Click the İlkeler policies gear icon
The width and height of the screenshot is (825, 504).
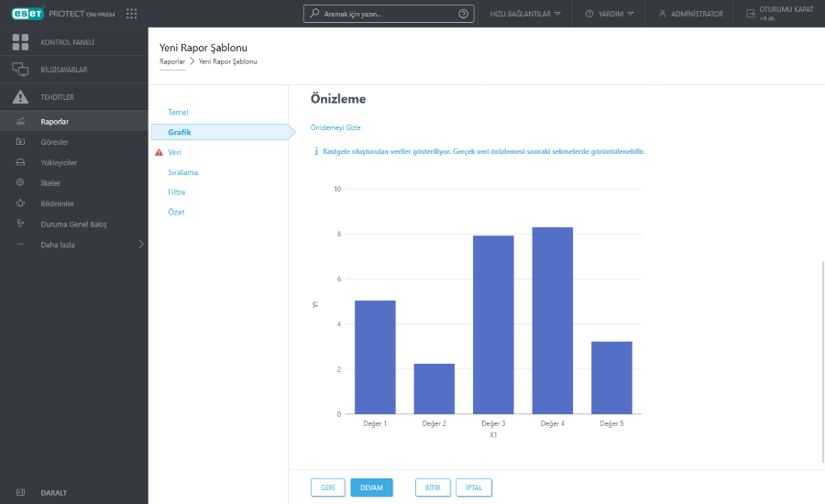20,182
